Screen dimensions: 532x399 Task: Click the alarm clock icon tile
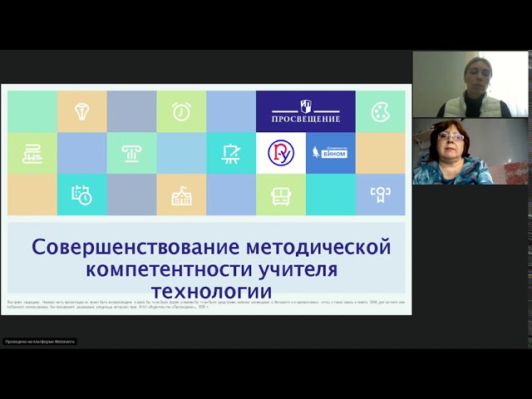click(x=181, y=111)
